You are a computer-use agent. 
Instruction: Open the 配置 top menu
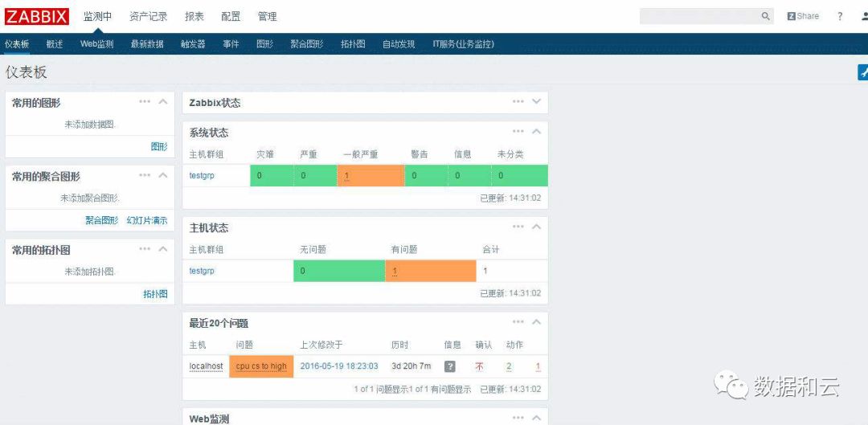[231, 17]
